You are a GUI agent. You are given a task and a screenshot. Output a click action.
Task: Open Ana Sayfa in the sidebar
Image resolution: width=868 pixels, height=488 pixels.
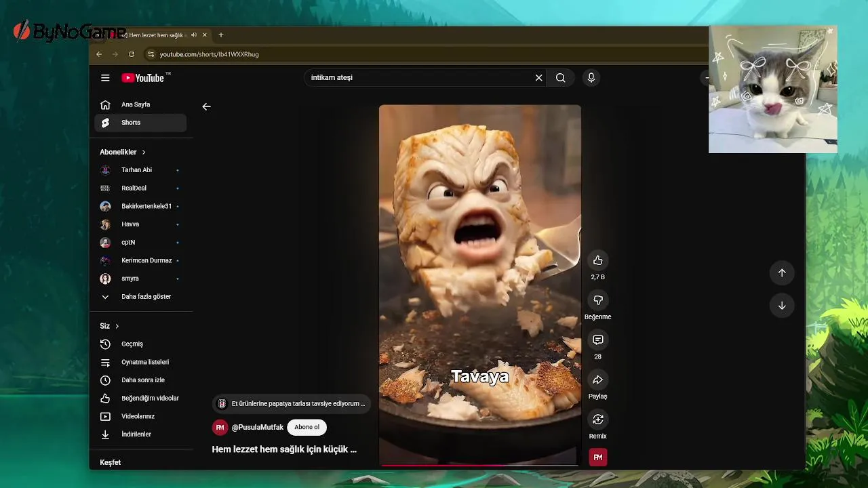tap(140, 104)
